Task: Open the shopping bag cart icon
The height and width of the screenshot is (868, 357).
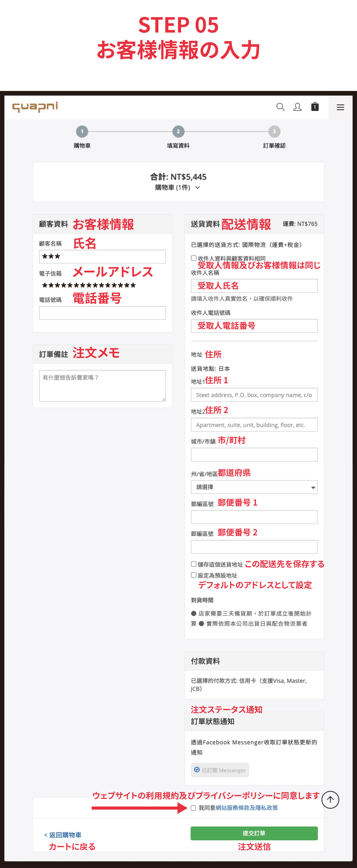Action: click(315, 107)
